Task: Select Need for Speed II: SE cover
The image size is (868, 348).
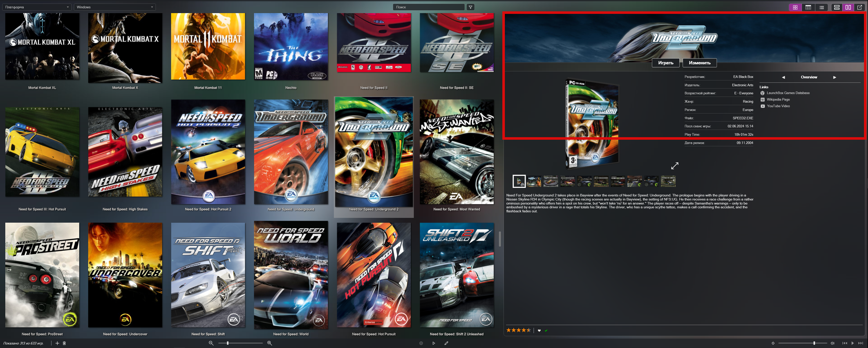Action: point(457,42)
